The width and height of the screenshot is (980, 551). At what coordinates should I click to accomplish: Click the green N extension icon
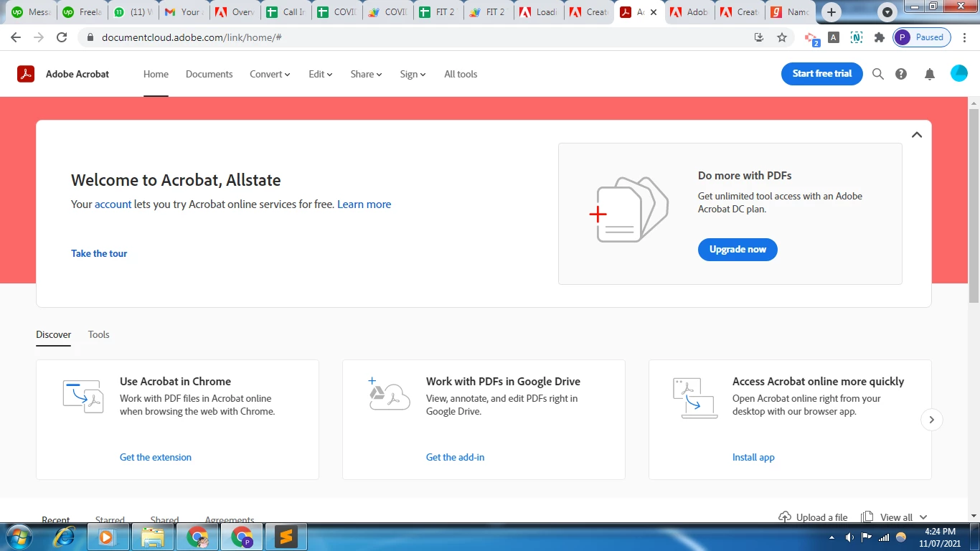[x=857, y=37]
